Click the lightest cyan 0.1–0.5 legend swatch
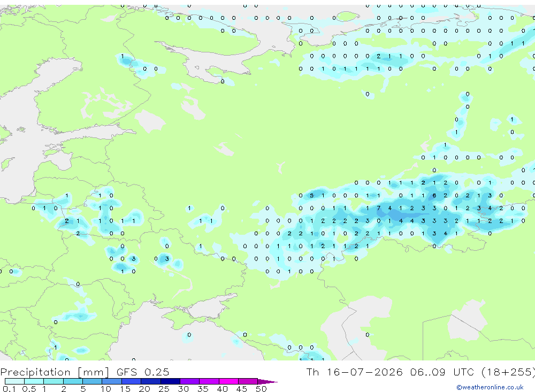 coord(14,381)
